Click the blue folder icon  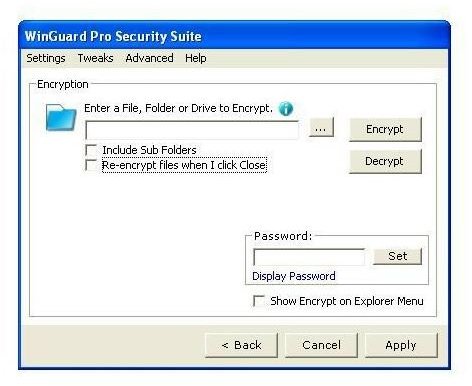61,117
